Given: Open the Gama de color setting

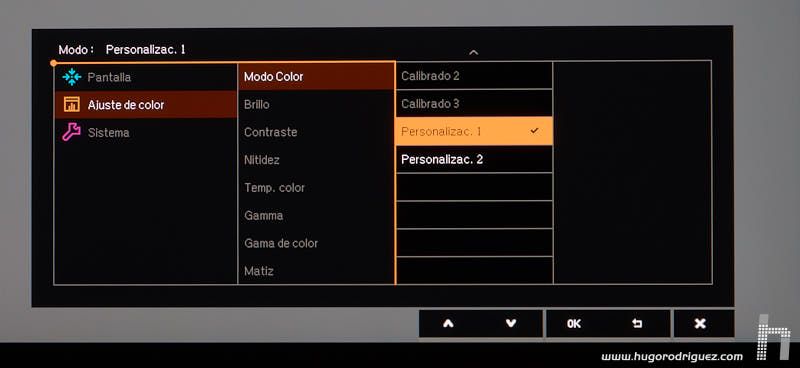Looking at the screenshot, I should (316, 243).
